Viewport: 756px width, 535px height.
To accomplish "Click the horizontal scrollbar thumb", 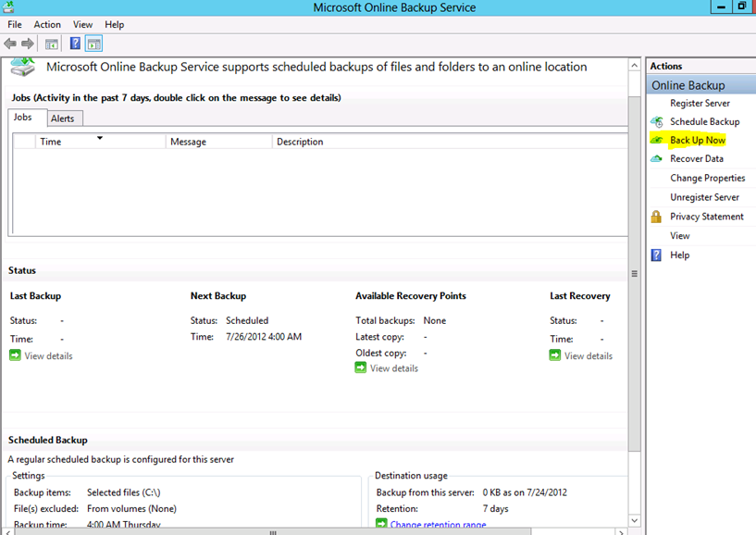I will pyautogui.click(x=273, y=532).
